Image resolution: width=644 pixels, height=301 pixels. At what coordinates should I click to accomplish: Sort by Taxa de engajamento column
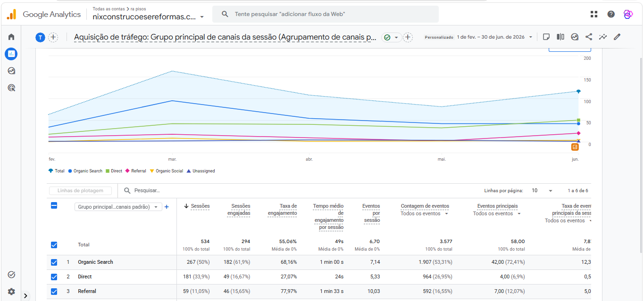282,209
